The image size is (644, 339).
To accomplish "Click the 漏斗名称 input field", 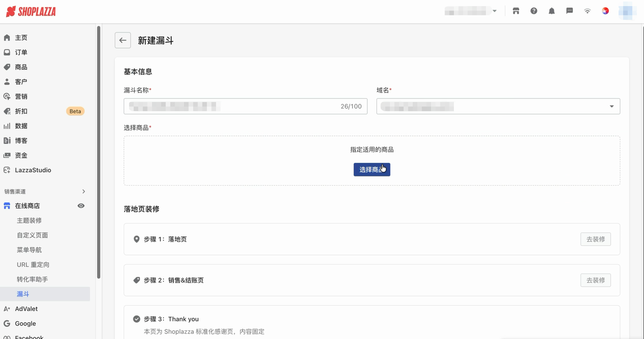I will [246, 106].
